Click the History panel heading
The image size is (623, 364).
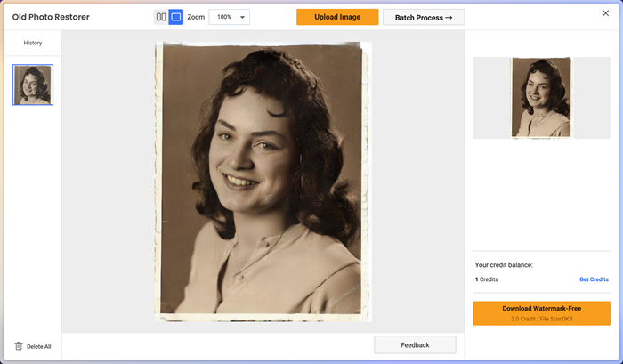[33, 43]
